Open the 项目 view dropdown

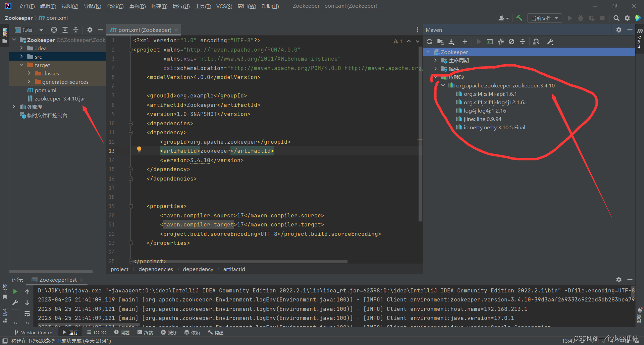[29, 30]
